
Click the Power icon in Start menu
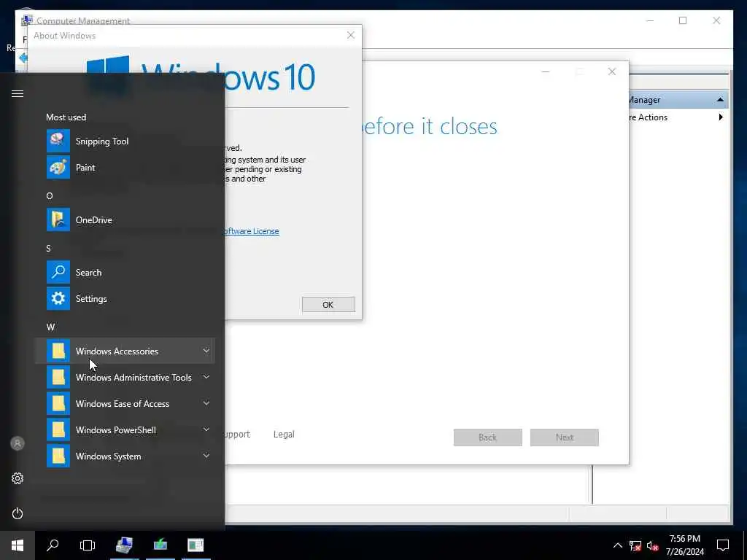(18, 513)
